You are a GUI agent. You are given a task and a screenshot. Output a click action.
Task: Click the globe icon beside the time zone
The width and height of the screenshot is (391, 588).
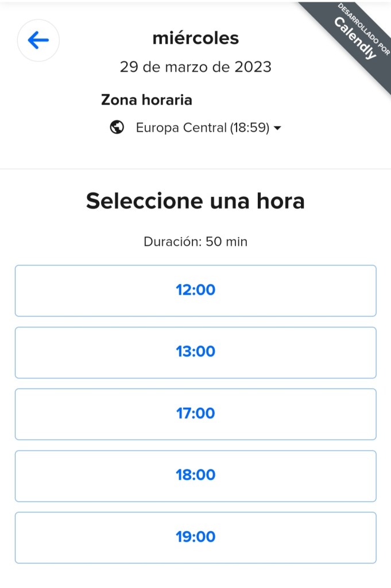pyautogui.click(x=117, y=127)
